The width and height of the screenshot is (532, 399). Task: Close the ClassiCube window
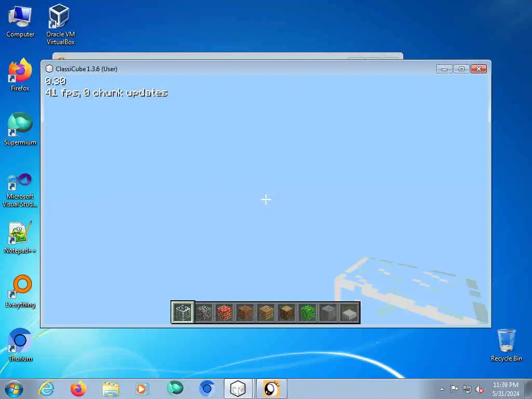[478, 69]
